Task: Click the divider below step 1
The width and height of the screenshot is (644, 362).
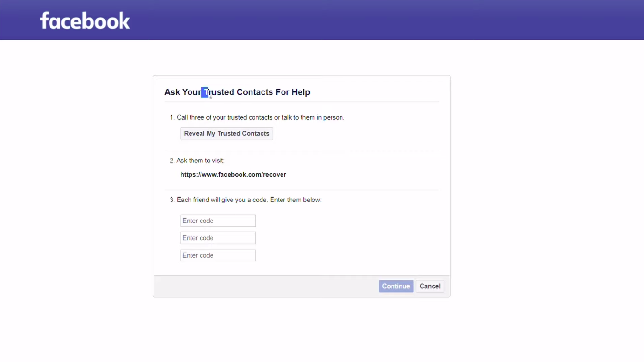Action: (x=302, y=150)
